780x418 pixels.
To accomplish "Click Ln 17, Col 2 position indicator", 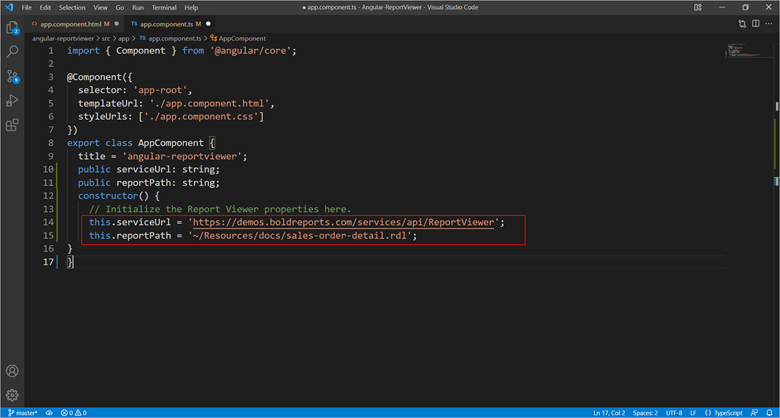I will pos(609,413).
